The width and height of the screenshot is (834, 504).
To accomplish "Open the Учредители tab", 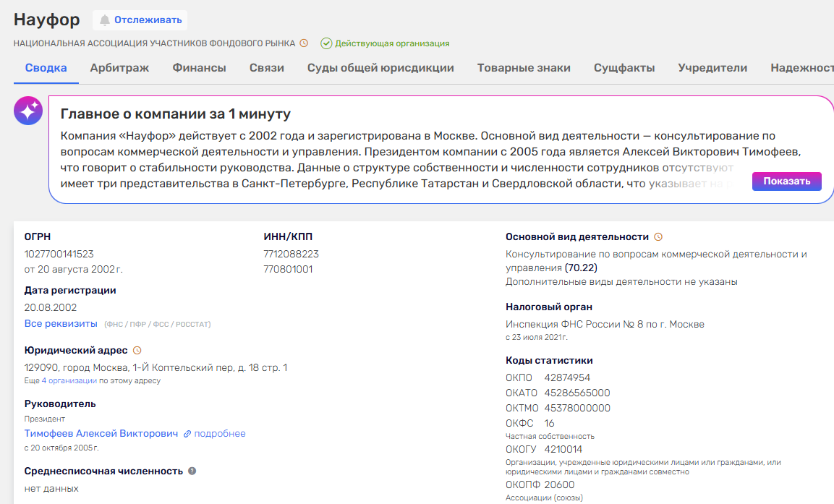I will tap(712, 68).
